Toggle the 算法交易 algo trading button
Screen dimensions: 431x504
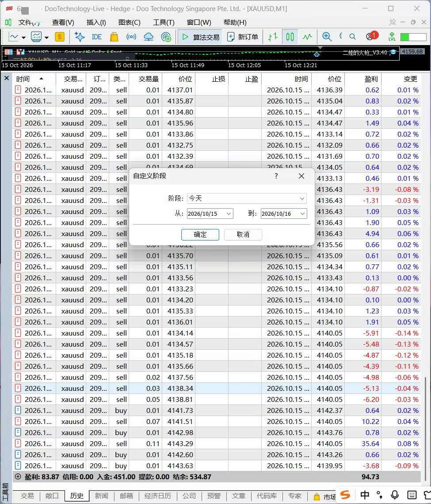[x=200, y=37]
